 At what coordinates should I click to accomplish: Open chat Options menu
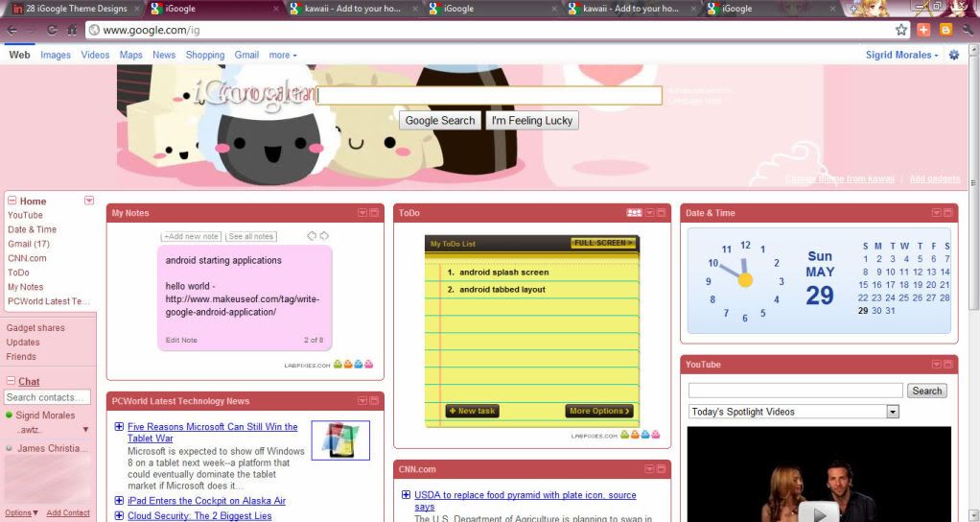(x=22, y=513)
